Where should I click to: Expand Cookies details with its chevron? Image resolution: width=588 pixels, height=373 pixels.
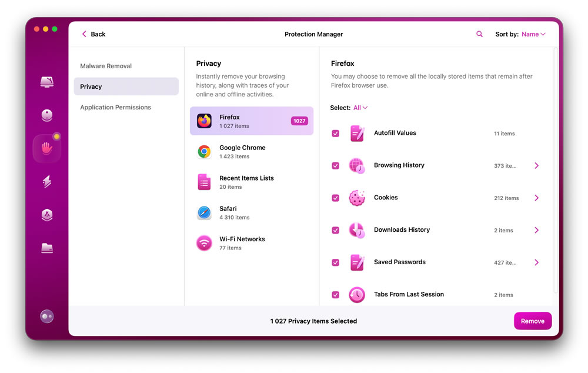point(537,198)
